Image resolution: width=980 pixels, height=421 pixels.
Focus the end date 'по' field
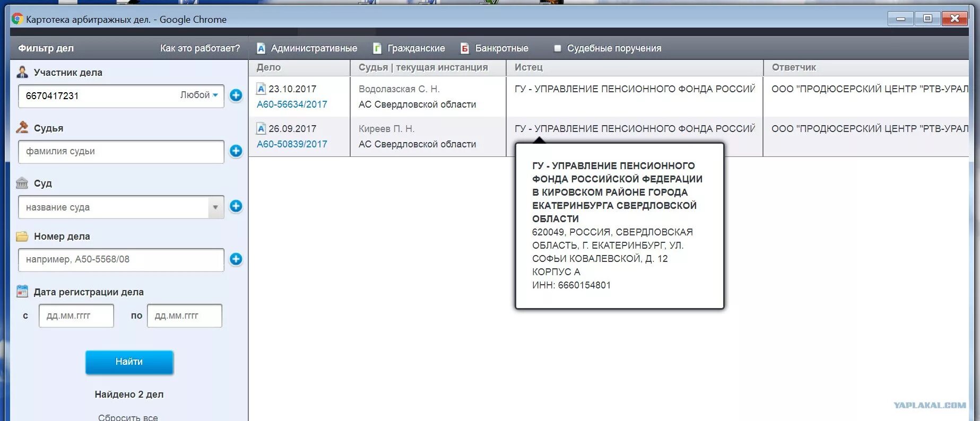(x=185, y=315)
